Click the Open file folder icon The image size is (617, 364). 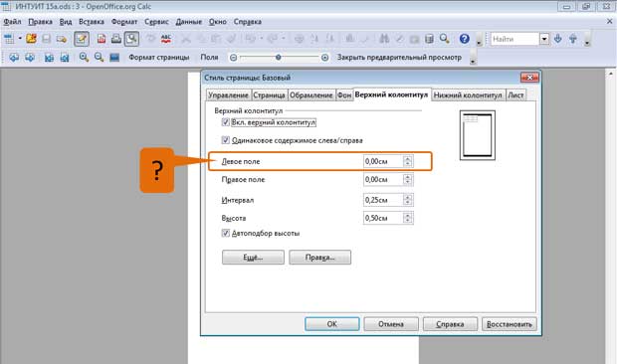[31, 39]
